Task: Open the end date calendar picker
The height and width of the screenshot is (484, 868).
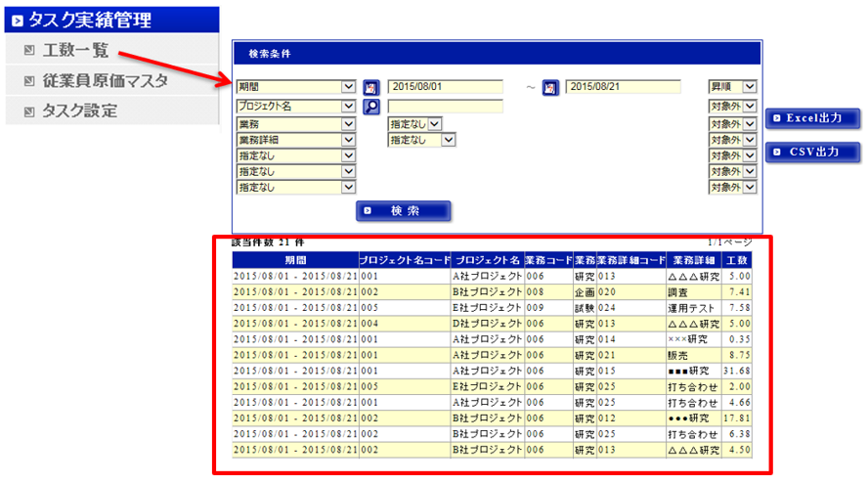Action: (x=549, y=87)
